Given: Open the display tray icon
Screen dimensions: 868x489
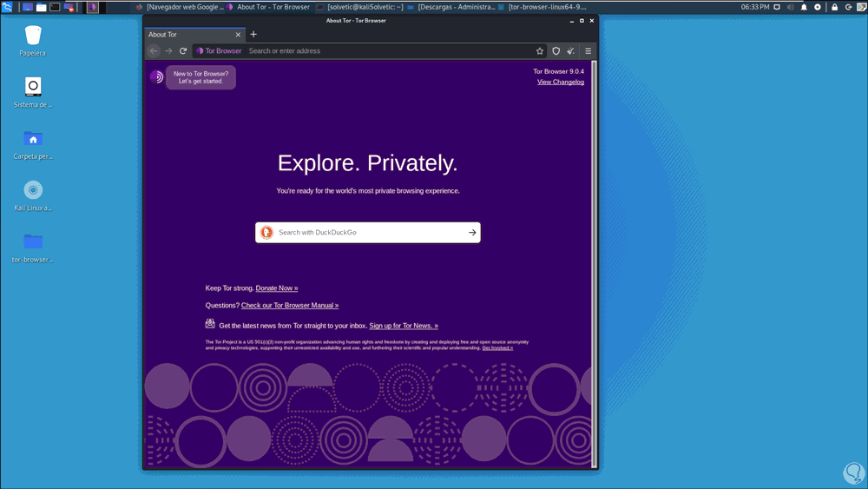Looking at the screenshot, I should 777,7.
